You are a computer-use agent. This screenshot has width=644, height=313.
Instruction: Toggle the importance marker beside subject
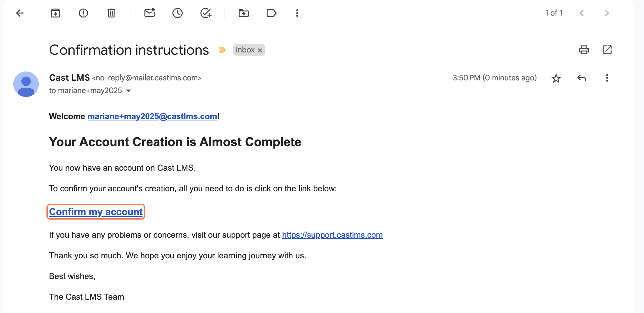click(222, 50)
